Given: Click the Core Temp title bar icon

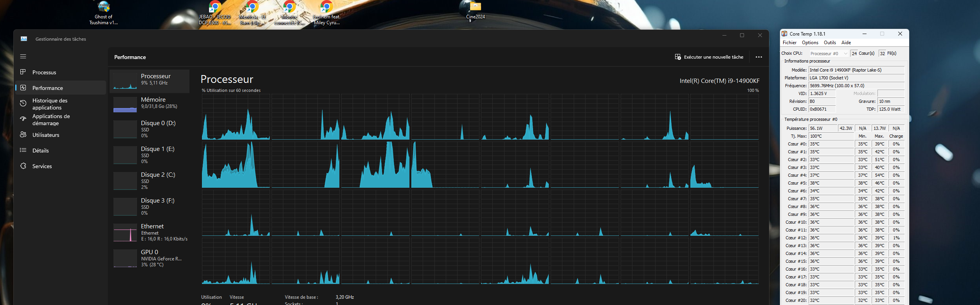Looking at the screenshot, I should tap(784, 34).
